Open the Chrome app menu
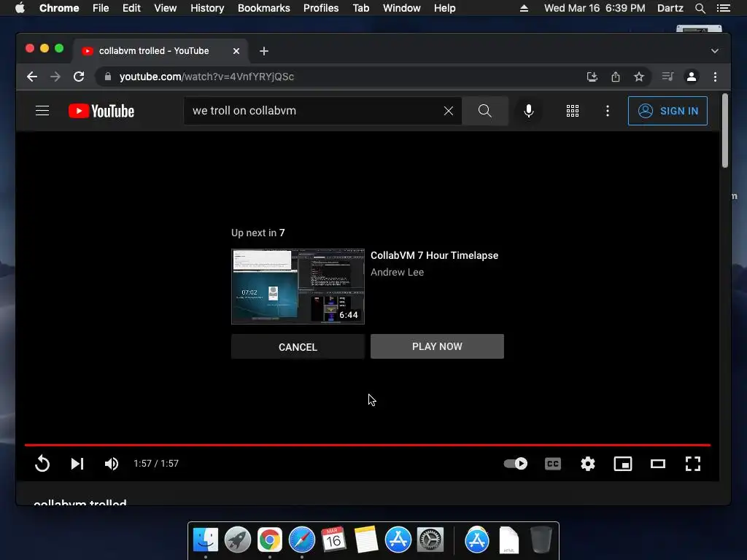The width and height of the screenshot is (747, 560). point(59,8)
